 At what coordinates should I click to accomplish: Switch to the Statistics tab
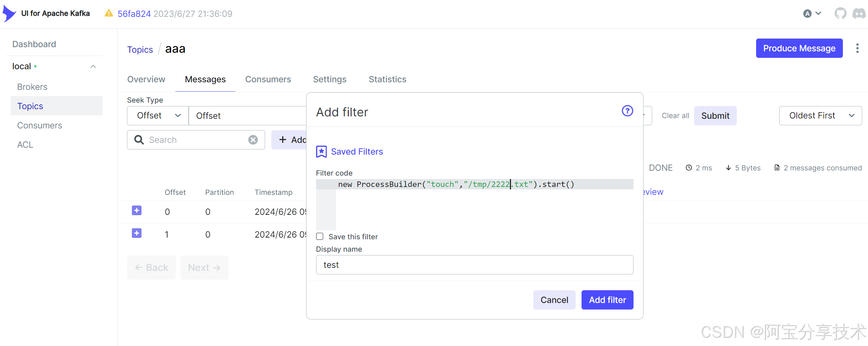click(x=387, y=79)
